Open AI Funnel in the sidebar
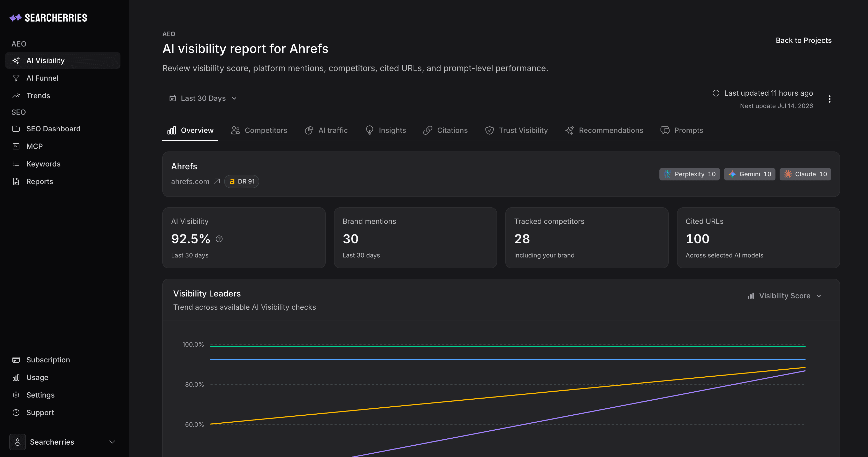868x457 pixels. pyautogui.click(x=63, y=78)
